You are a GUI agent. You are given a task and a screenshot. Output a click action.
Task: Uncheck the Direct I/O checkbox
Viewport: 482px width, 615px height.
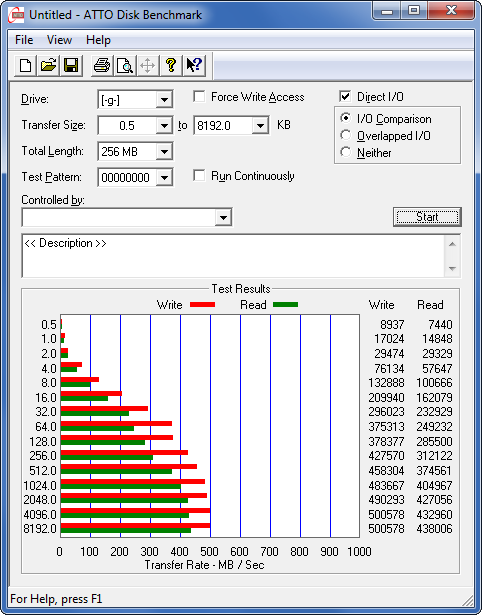coord(345,96)
